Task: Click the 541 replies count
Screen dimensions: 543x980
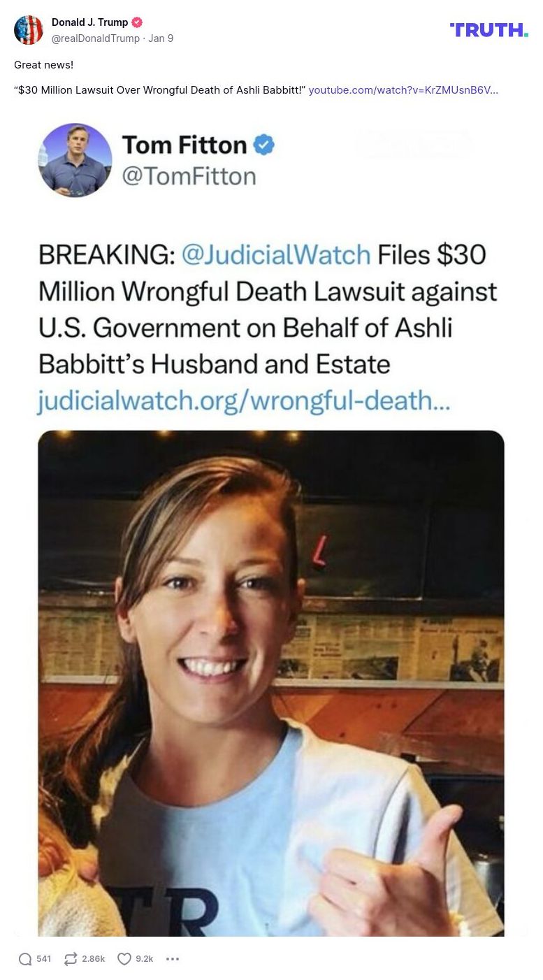Action: point(44,959)
